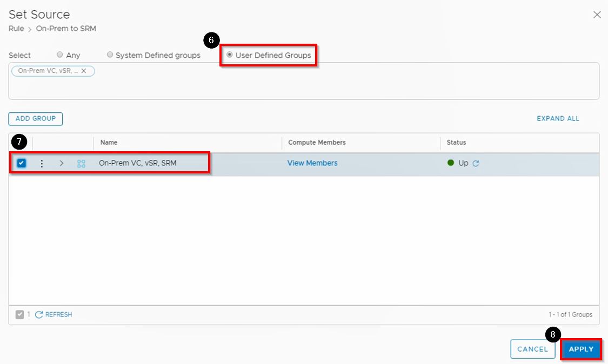
Task: Open View Members link
Action: coord(312,163)
